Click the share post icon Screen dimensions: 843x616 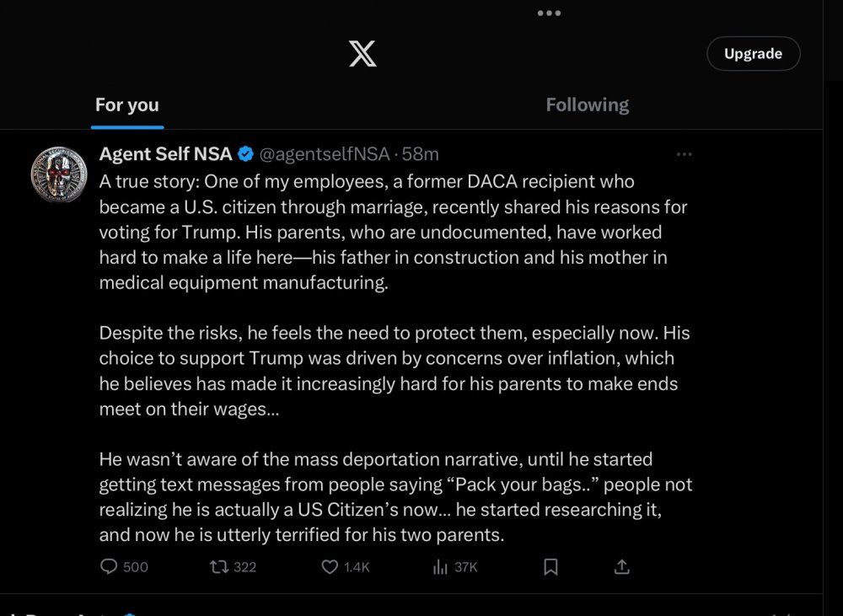622,567
